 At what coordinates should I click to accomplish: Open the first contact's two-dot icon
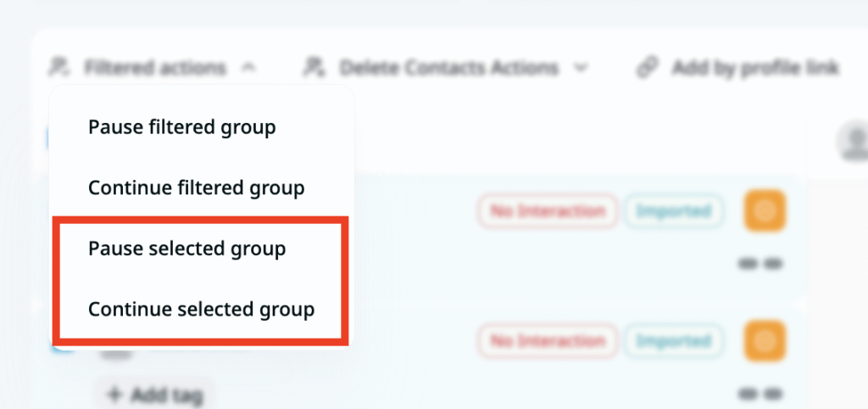(x=759, y=264)
